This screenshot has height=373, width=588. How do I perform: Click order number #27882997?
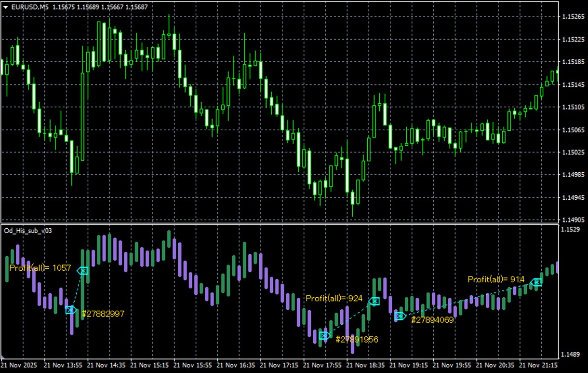point(103,314)
